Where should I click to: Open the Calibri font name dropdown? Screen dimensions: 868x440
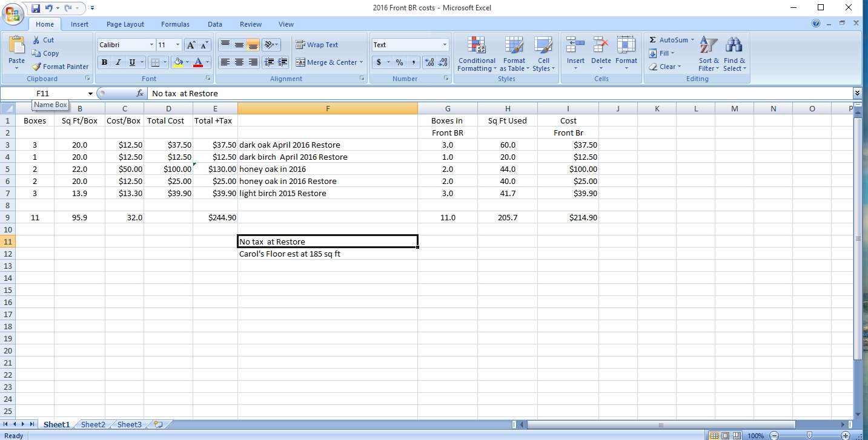tap(151, 45)
